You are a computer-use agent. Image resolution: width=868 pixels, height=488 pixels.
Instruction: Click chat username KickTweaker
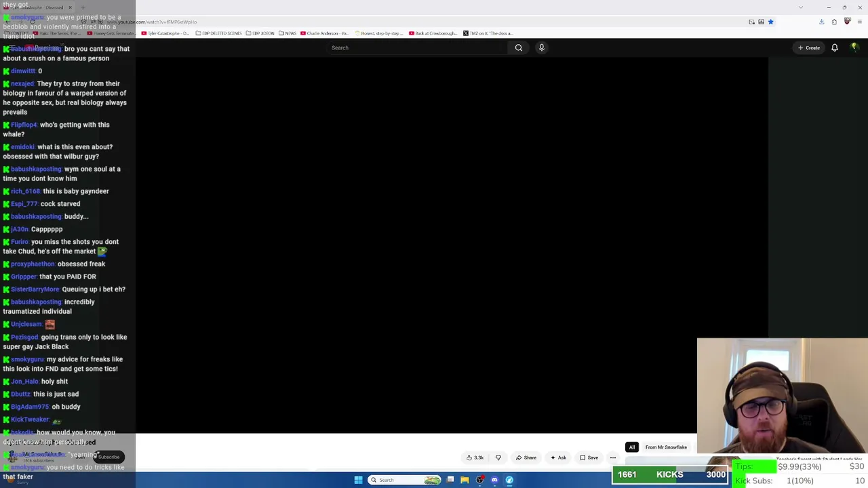pyautogui.click(x=30, y=420)
